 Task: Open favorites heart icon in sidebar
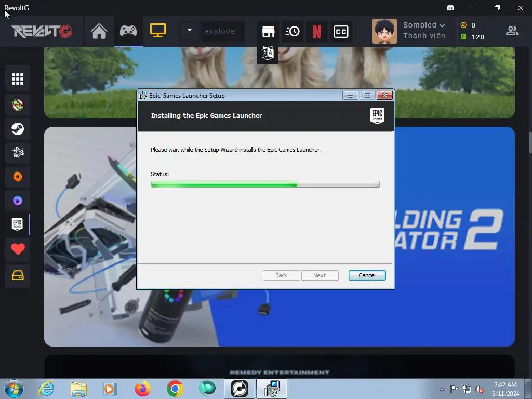pos(18,249)
